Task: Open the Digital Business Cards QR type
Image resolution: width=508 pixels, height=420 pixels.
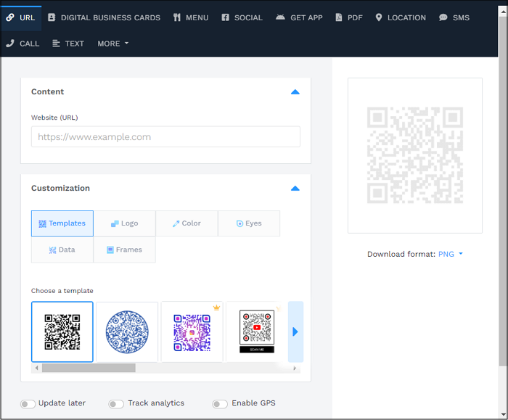Action: [x=104, y=17]
